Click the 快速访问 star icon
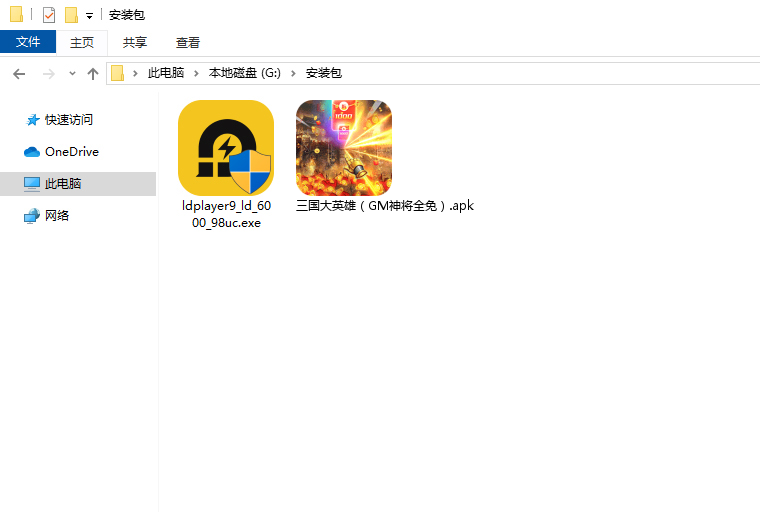760x512 pixels. pos(32,120)
